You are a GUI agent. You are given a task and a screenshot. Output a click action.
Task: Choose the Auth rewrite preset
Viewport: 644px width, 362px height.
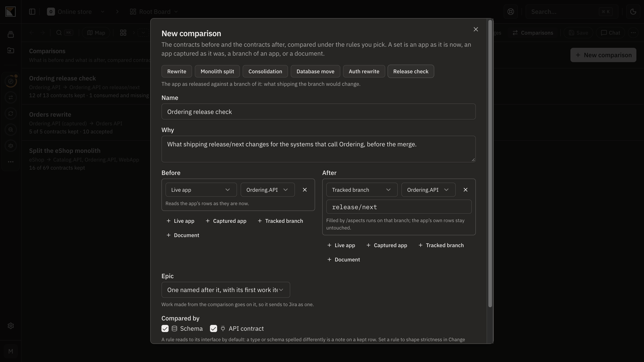(x=364, y=72)
